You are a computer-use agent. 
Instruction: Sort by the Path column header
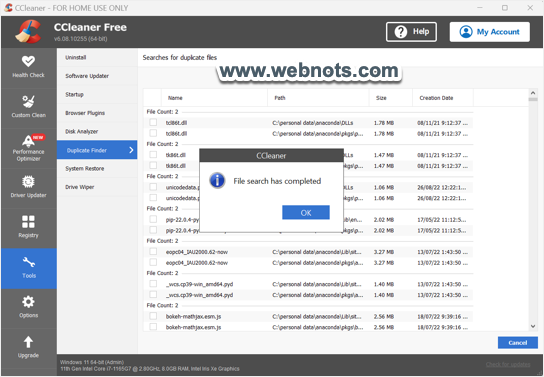click(318, 98)
